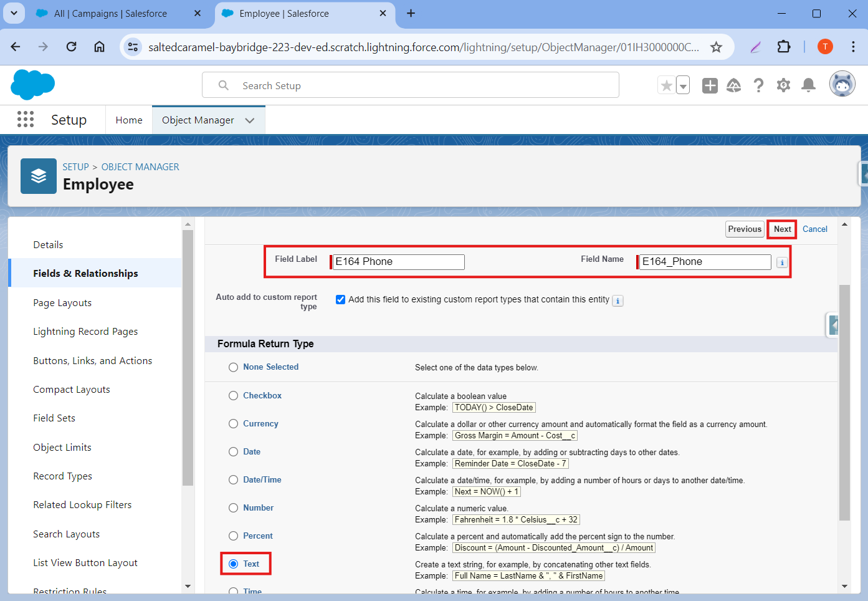Select Date/Time return type
This screenshot has width=868, height=601.
coord(233,479)
